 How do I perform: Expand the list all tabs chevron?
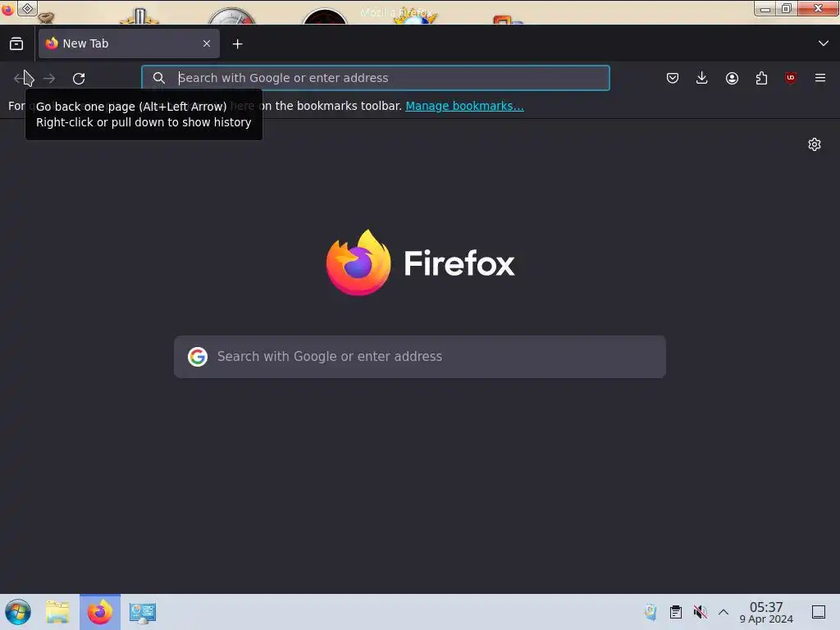pos(824,43)
